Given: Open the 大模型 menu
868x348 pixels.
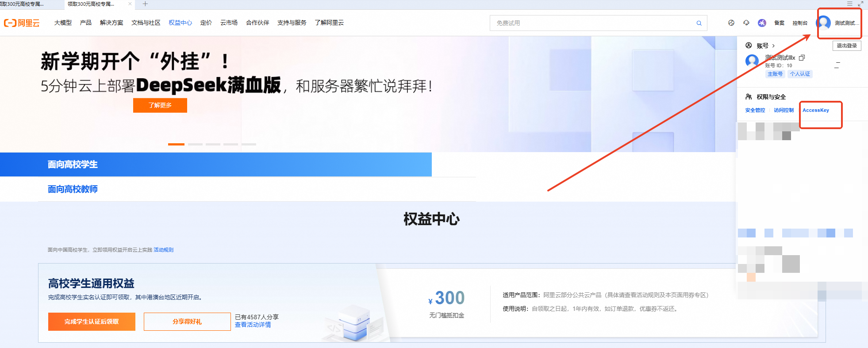Looking at the screenshot, I should click(63, 23).
